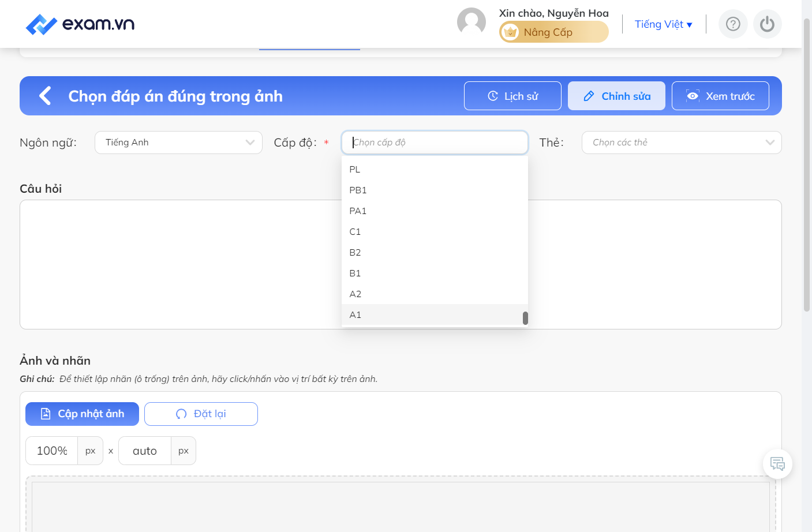Screen dimensions: 812x532
Task: Switch to Chỉnh sửa edit mode
Action: [x=616, y=96]
